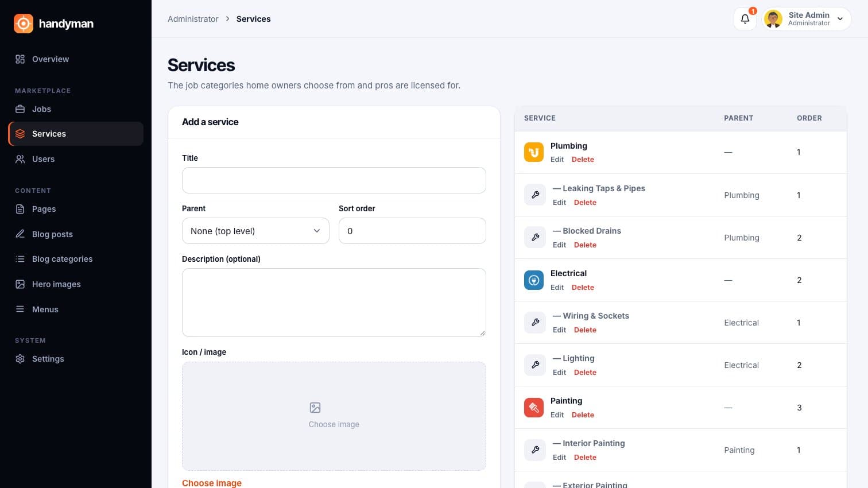
Task: Click the Overview grid icon in sidebar
Action: point(20,59)
